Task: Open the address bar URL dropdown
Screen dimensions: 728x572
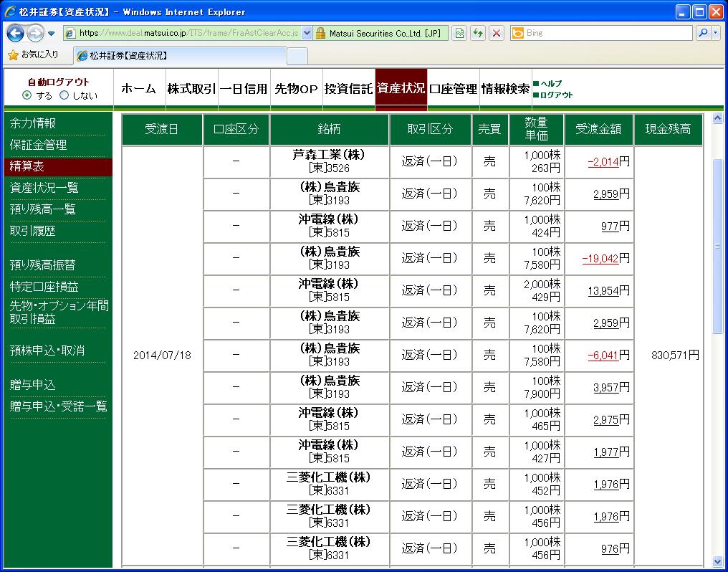Action: pyautogui.click(x=307, y=33)
